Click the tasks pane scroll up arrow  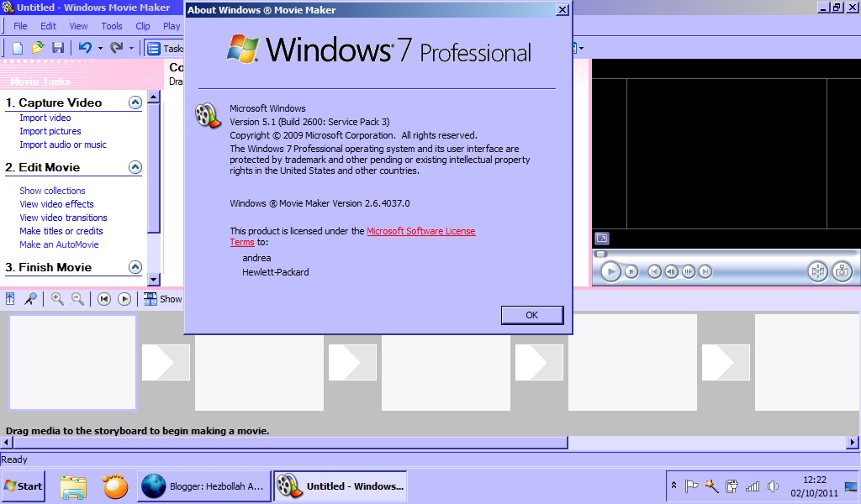click(154, 97)
